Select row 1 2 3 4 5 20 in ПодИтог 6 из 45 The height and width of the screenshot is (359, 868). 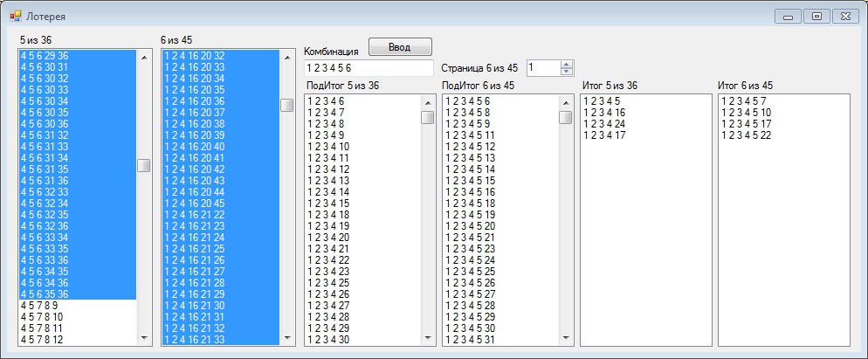click(x=500, y=226)
